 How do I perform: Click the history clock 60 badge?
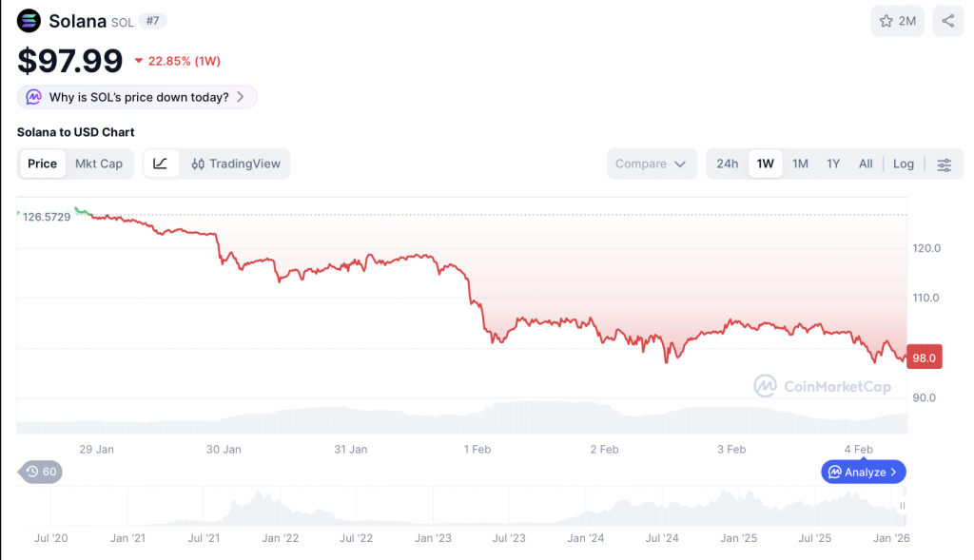coord(42,472)
